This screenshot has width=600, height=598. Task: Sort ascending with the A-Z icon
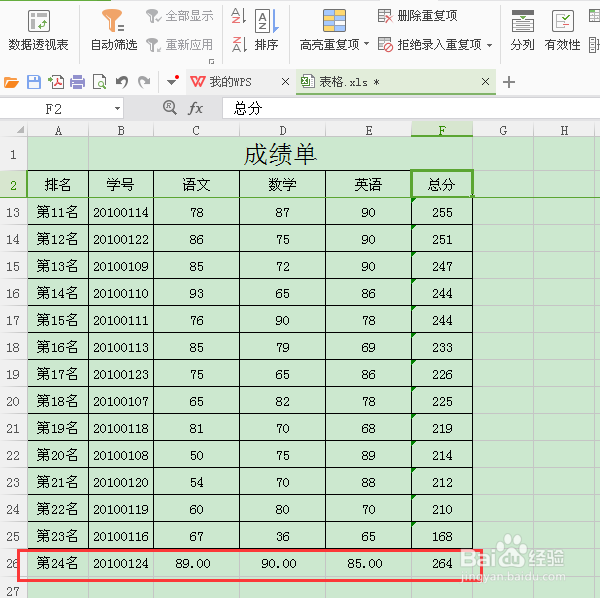(x=238, y=16)
